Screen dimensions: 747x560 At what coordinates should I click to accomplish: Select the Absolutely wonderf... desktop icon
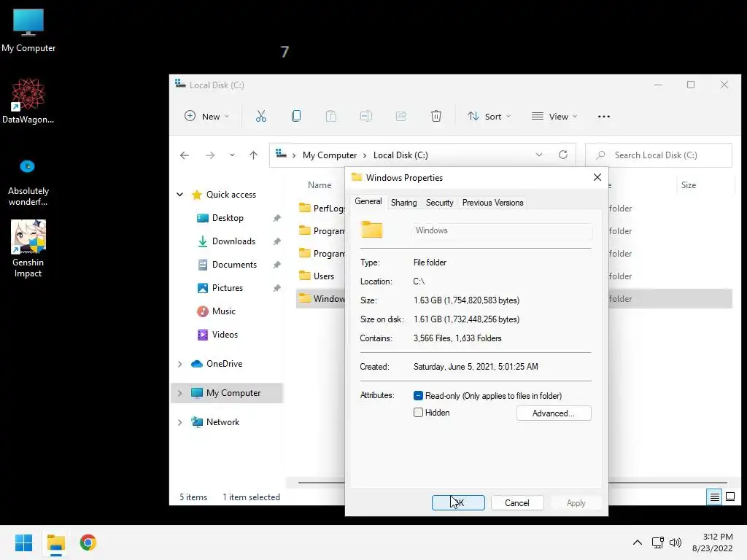coord(28,183)
